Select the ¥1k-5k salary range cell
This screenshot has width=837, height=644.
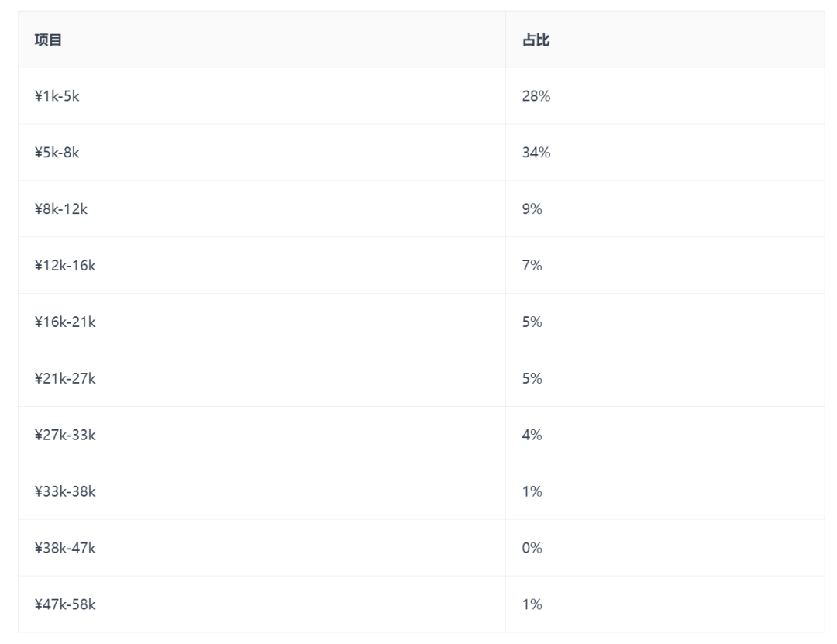57,96
